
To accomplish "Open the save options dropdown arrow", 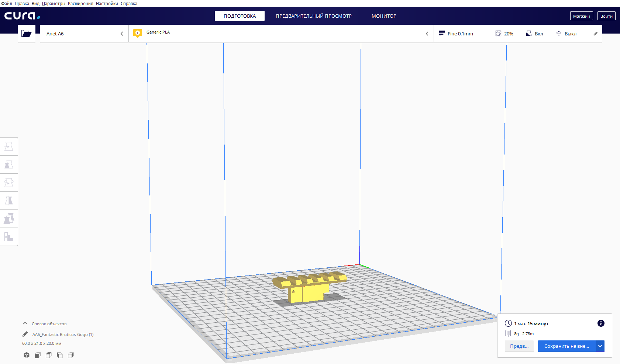I will (600, 346).
